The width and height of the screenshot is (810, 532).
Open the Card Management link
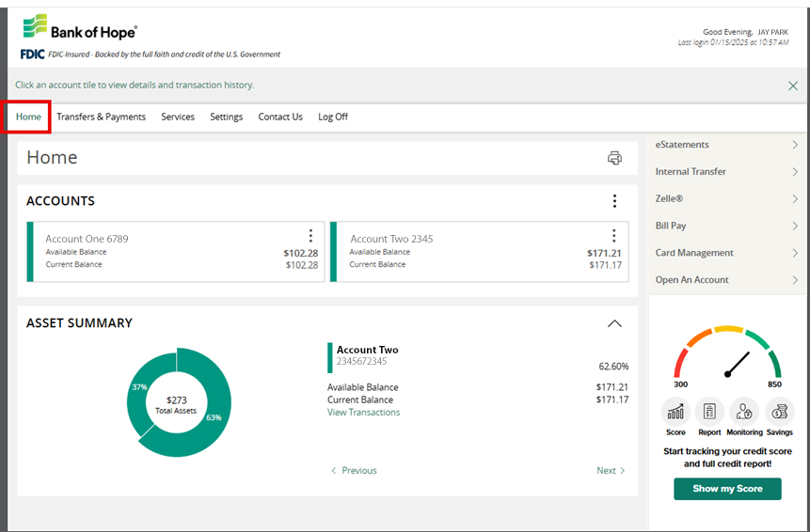[694, 253]
